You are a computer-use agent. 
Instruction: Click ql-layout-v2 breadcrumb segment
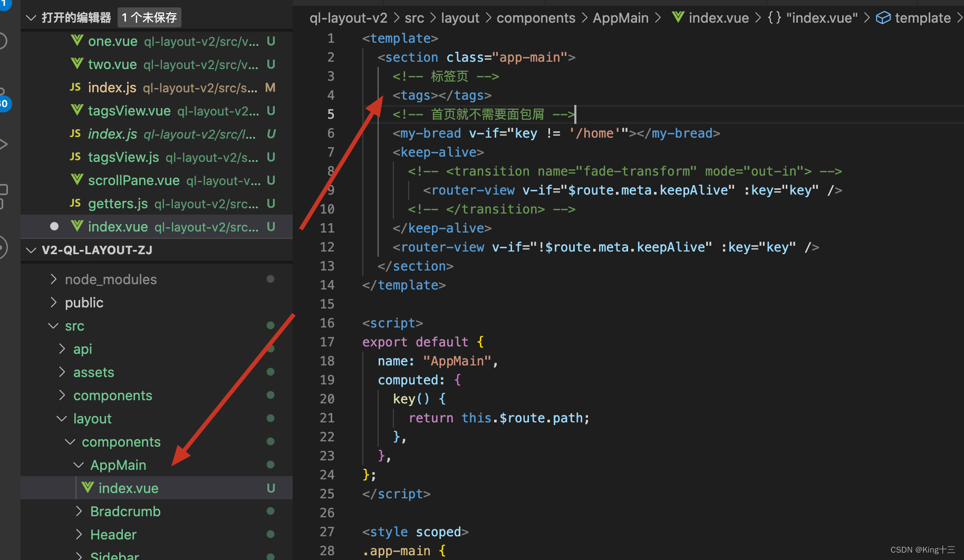348,18
